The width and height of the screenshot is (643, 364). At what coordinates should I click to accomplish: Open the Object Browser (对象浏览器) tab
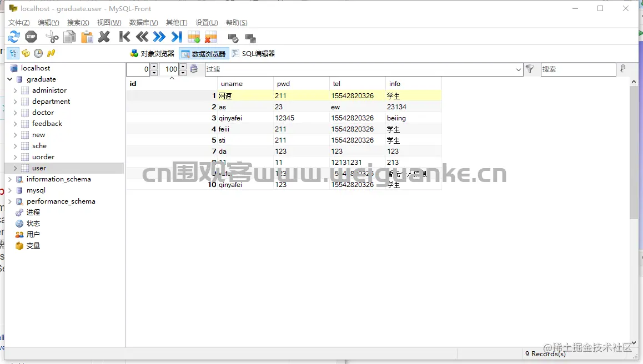click(x=152, y=54)
